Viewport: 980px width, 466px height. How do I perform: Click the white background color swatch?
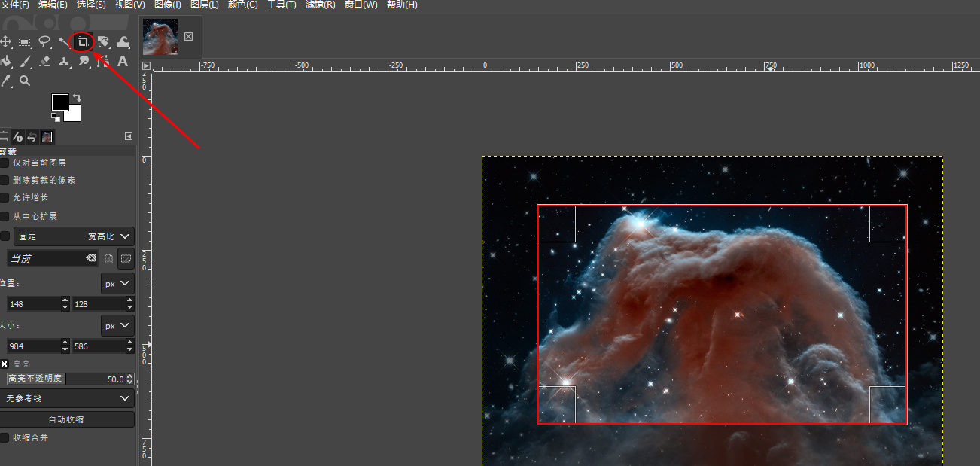75,114
